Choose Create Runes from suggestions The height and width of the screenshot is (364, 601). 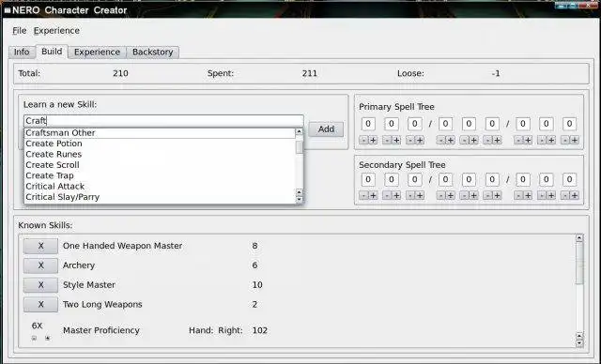[160, 154]
